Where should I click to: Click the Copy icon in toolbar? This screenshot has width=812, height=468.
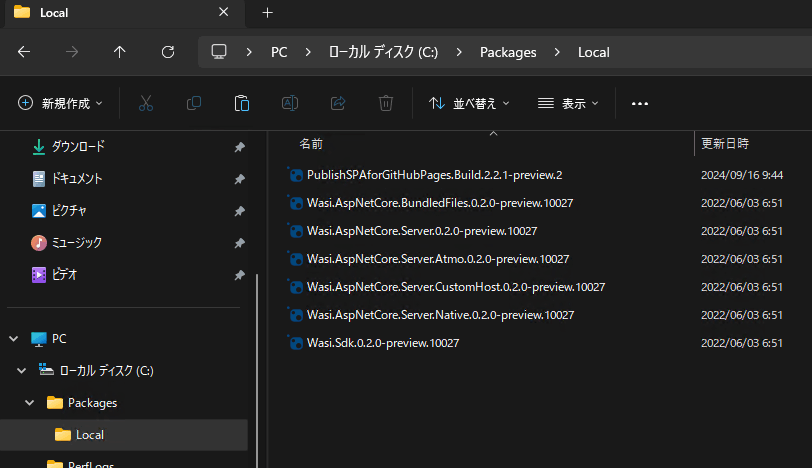194,104
